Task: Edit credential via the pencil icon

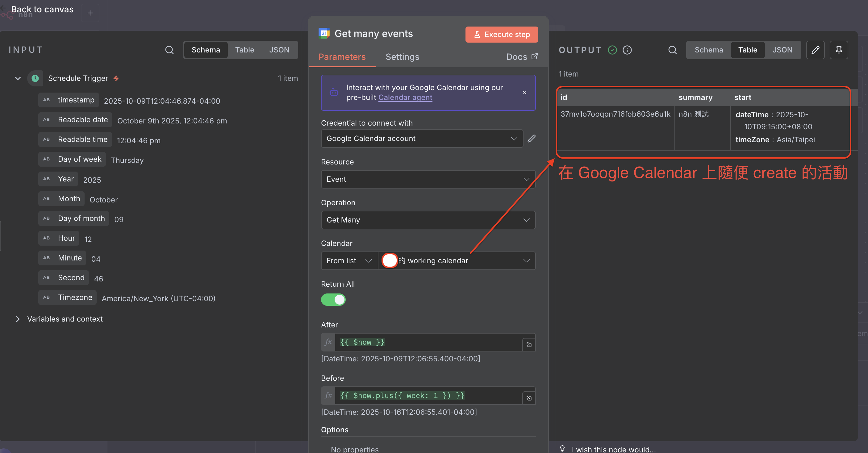Action: (x=531, y=139)
